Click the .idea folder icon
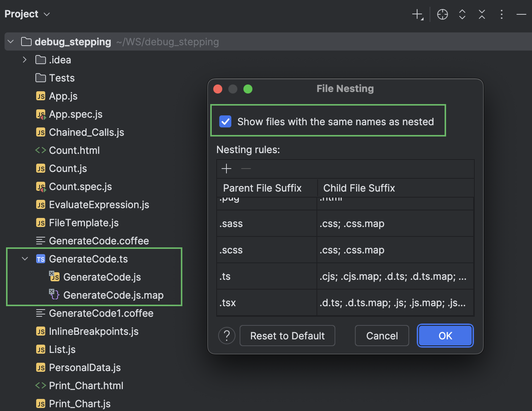The height and width of the screenshot is (411, 532). (41, 60)
